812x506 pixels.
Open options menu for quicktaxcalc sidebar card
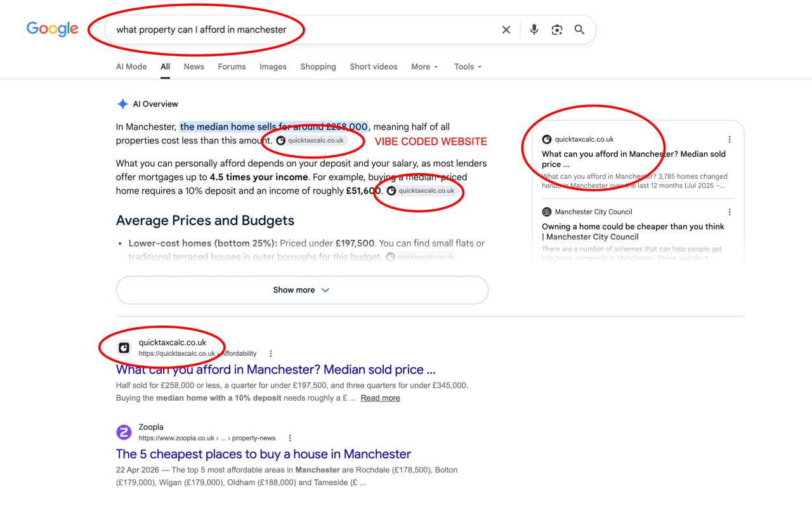[x=730, y=139]
